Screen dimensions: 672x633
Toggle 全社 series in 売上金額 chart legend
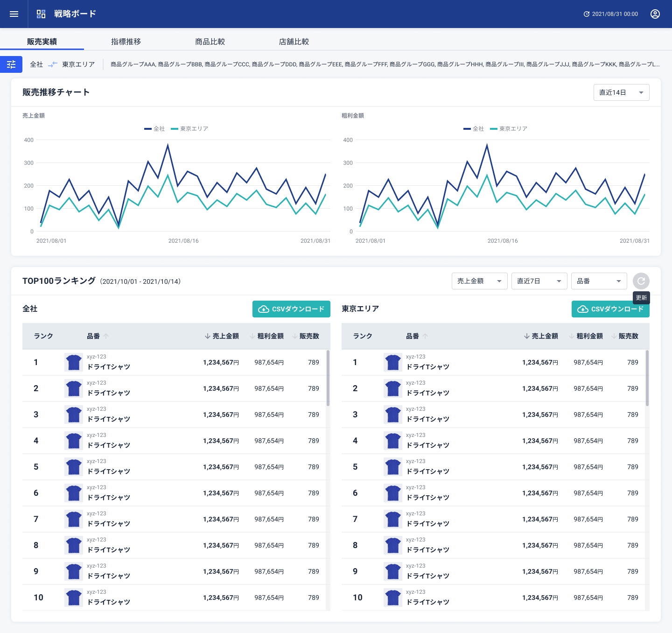coord(154,129)
